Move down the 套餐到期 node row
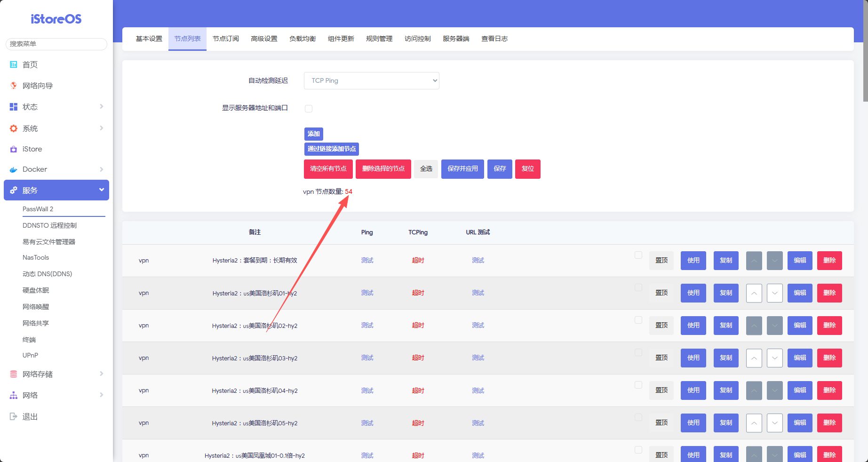The image size is (868, 462). coord(775,261)
